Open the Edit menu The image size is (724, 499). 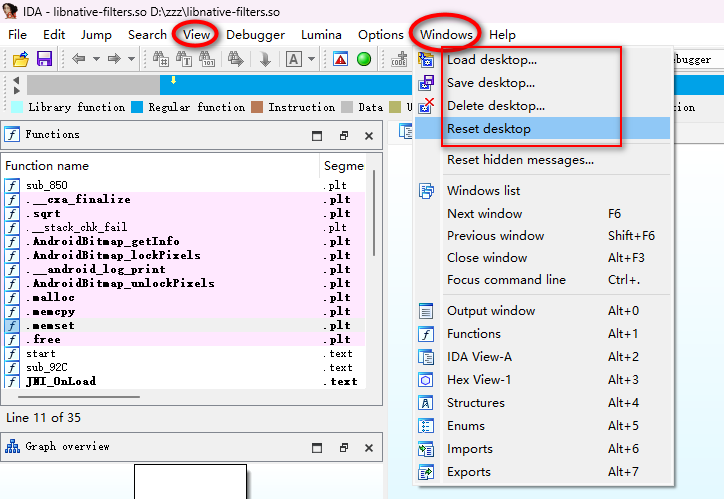click(54, 35)
